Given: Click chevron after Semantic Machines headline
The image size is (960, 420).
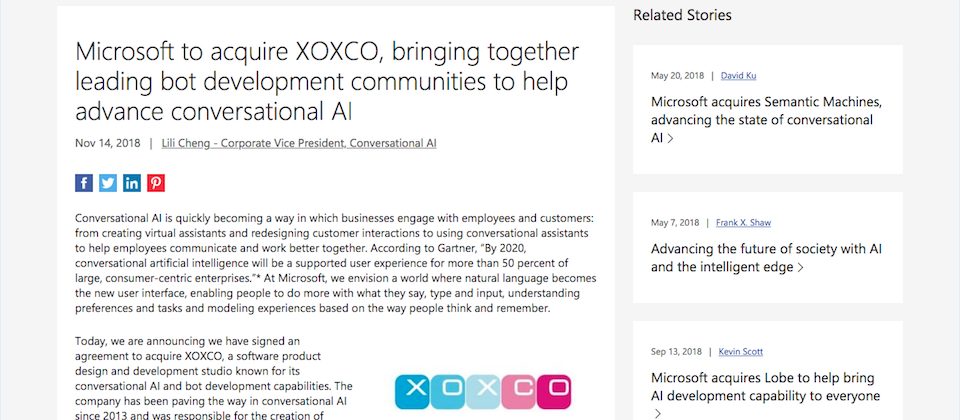Looking at the screenshot, I should coord(670,138).
